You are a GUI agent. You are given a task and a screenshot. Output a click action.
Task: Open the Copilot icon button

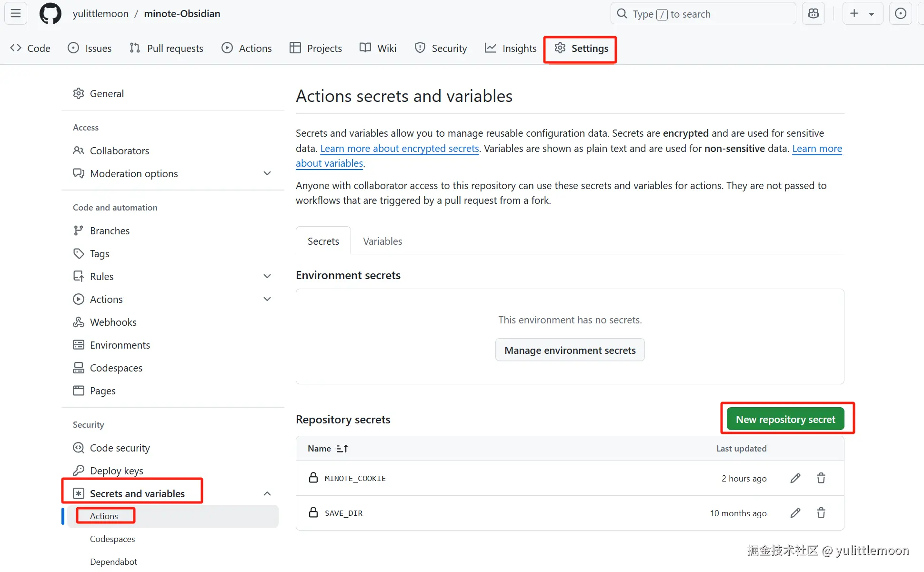click(x=814, y=13)
